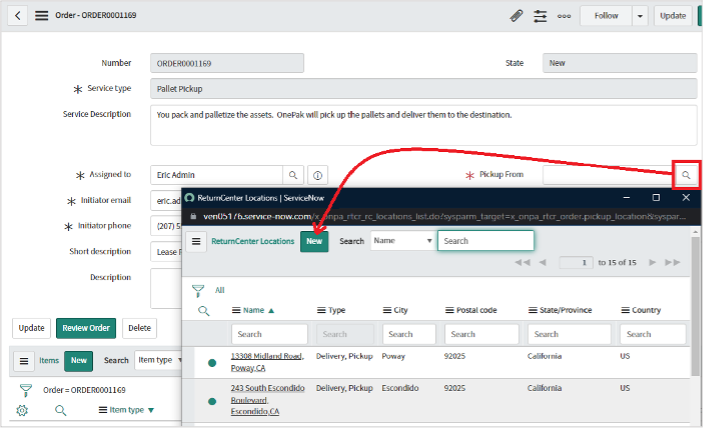Click the Update button in header
This screenshot has height=428, width=704.
(673, 16)
